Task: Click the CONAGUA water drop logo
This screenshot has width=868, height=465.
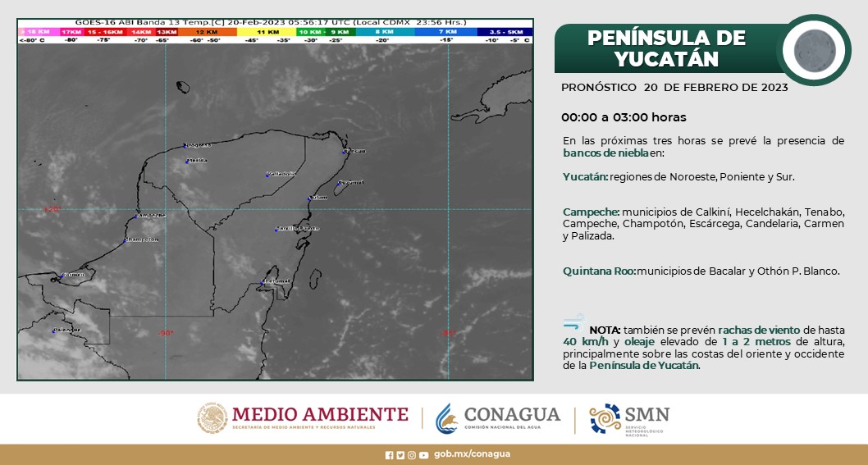Action: click(446, 418)
